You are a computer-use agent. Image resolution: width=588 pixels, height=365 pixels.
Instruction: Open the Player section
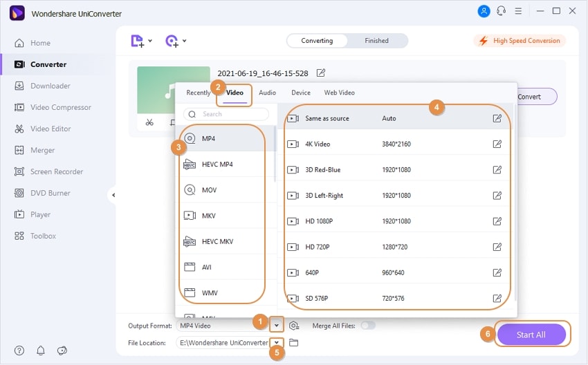pos(33,215)
